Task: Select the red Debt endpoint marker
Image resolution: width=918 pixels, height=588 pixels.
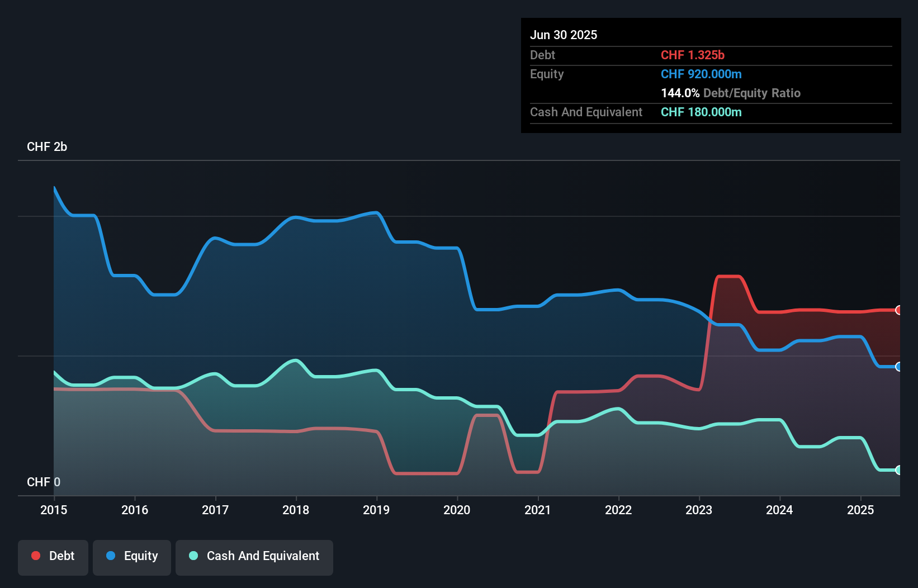Action: [x=898, y=310]
